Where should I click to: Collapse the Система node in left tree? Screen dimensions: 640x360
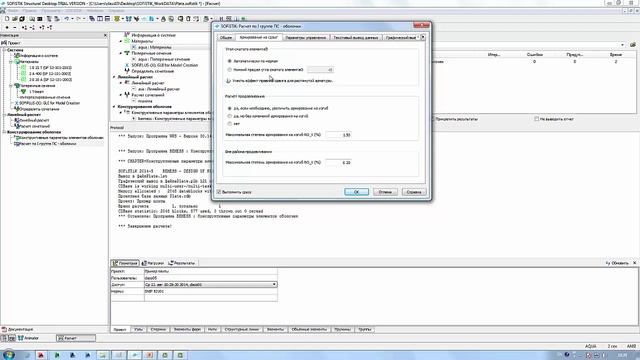(4, 50)
